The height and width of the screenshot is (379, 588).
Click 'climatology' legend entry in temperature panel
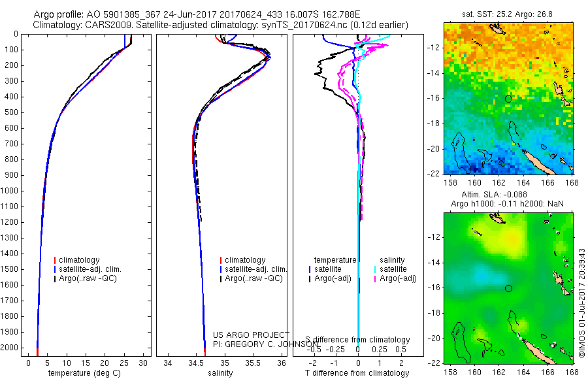[x=79, y=260]
